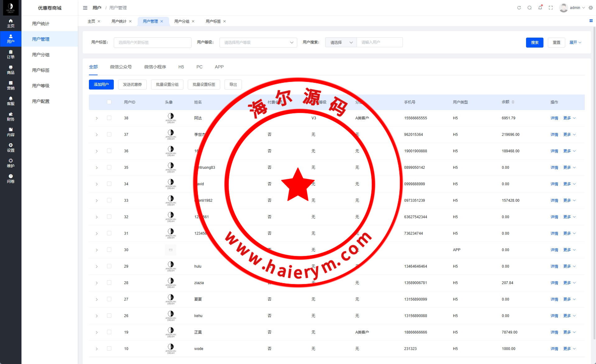Open 用户分组 in the side menu
Screen dimensions: 596x364
[41, 55]
